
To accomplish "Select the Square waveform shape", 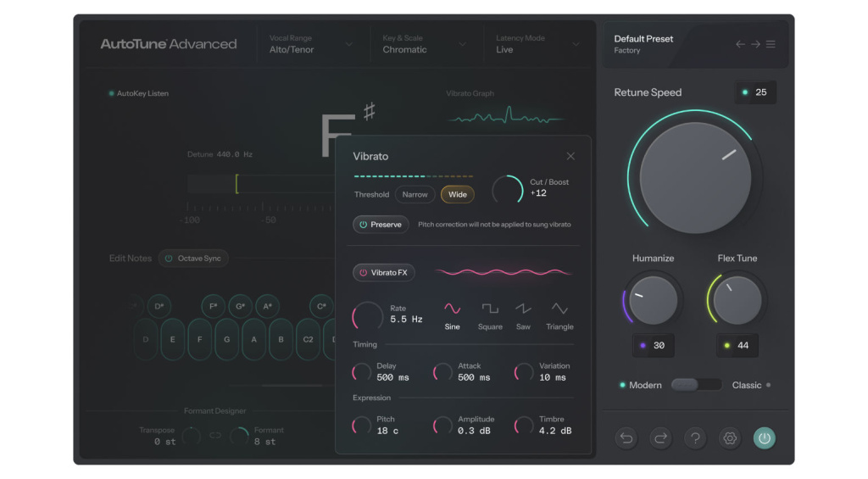I will tap(490, 316).
